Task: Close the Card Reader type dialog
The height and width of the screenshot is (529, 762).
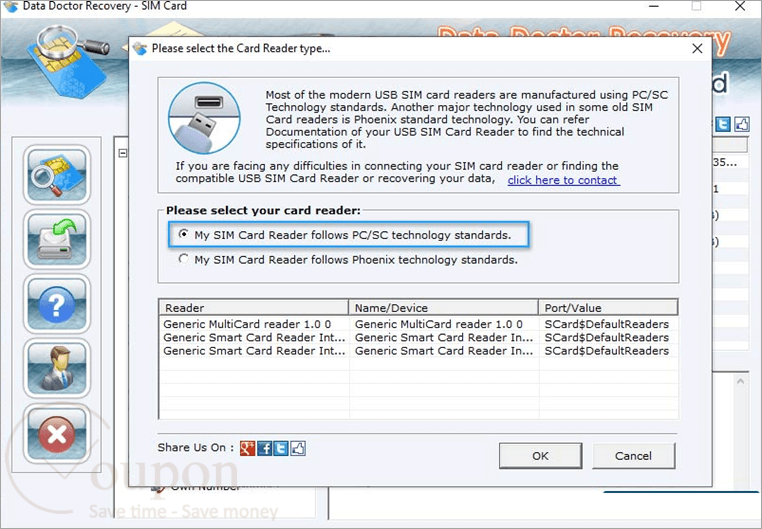Action: click(x=697, y=49)
